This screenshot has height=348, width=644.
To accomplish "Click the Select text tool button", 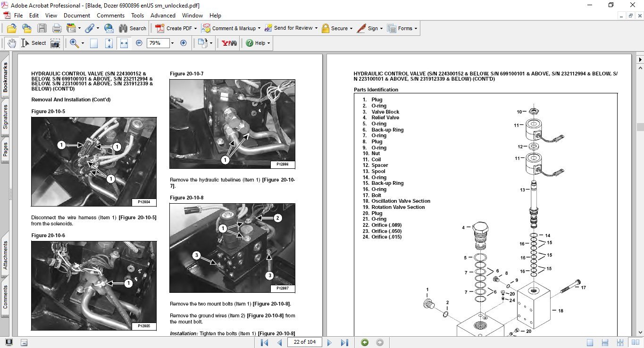I will pos(34,43).
